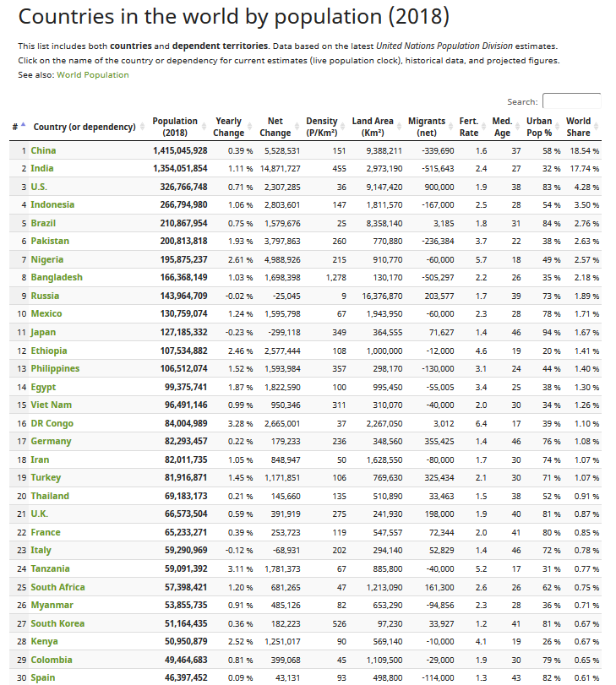Open the Mexico country link
616x685 pixels.
(46, 313)
